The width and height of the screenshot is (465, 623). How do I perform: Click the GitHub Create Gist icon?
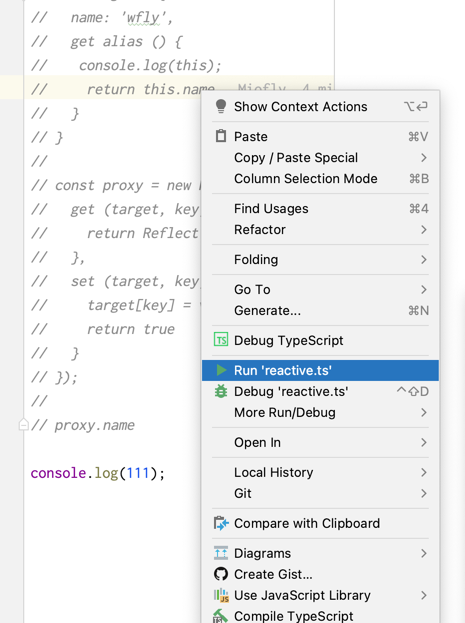(221, 574)
